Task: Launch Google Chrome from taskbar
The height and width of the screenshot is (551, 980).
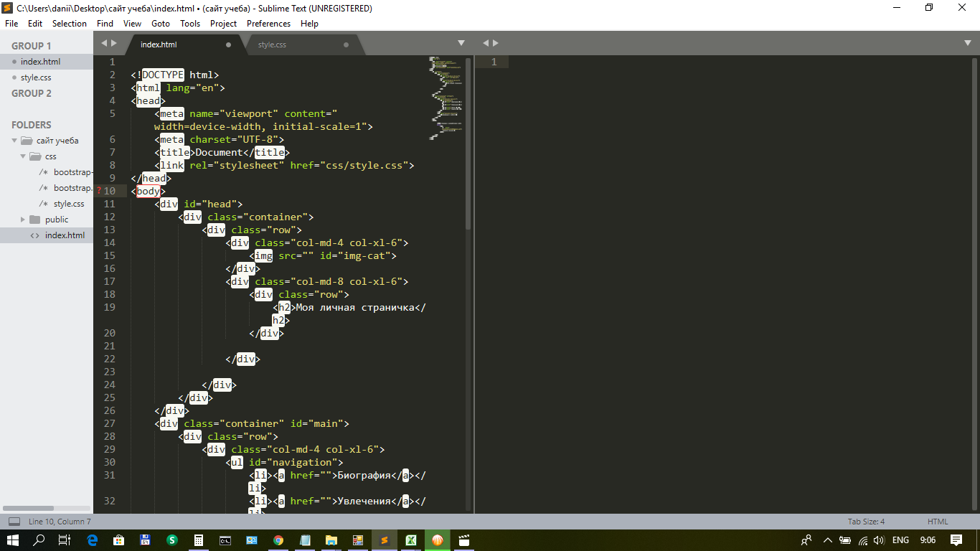Action: click(x=278, y=540)
